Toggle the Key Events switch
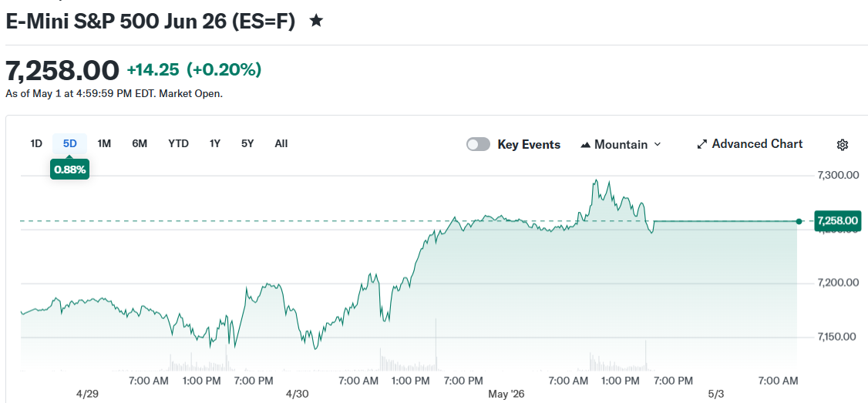Viewport: 868px width, 403px height. click(478, 145)
